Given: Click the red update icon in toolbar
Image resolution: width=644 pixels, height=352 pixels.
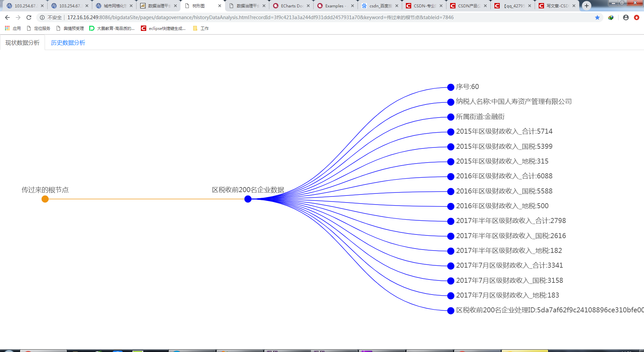Looking at the screenshot, I should point(637,17).
